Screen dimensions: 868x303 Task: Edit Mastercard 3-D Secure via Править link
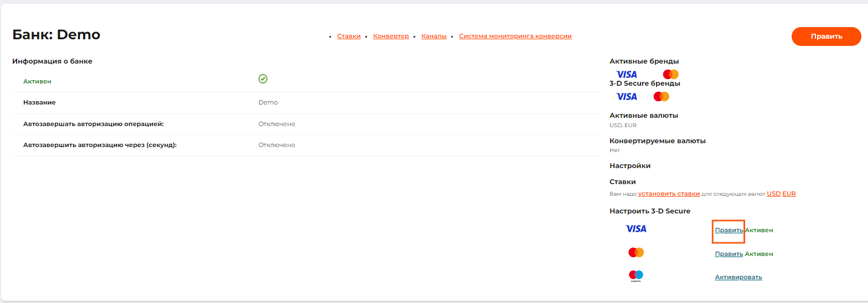(x=728, y=254)
